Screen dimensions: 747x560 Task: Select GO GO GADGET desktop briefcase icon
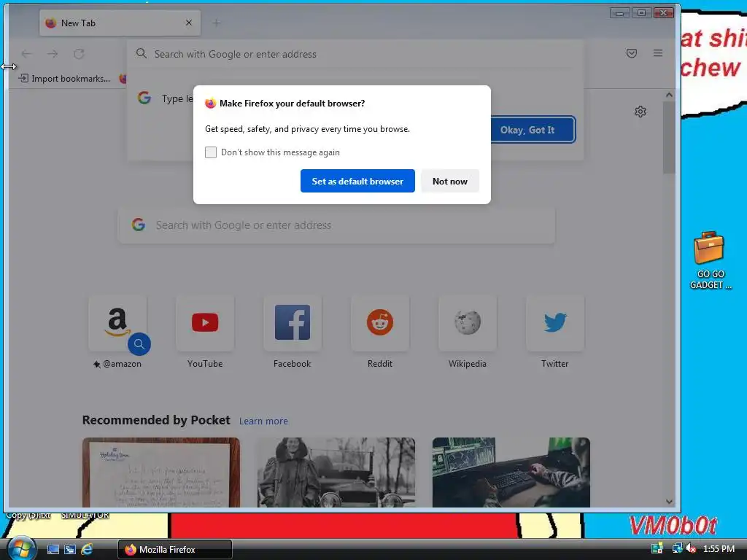710,260
